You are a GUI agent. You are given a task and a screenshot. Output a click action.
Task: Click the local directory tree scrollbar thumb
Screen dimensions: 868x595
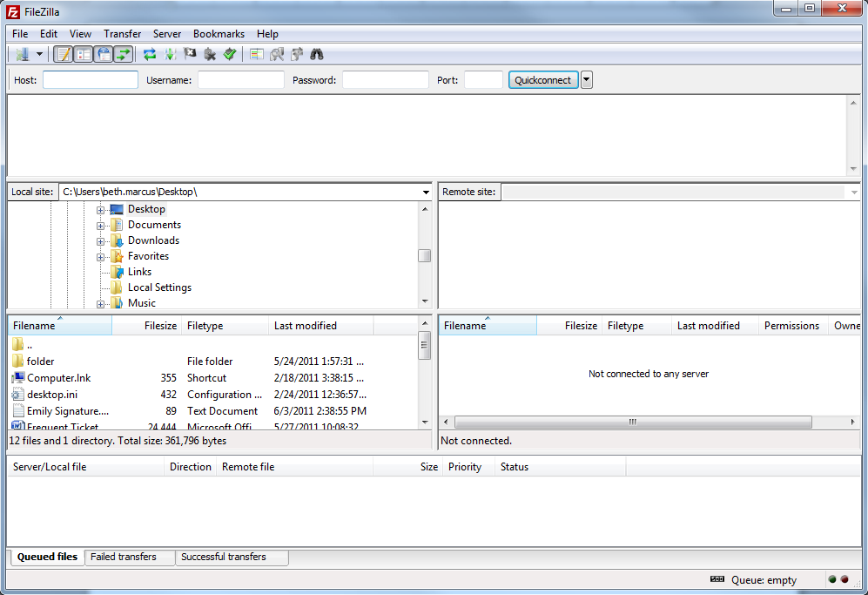click(425, 256)
